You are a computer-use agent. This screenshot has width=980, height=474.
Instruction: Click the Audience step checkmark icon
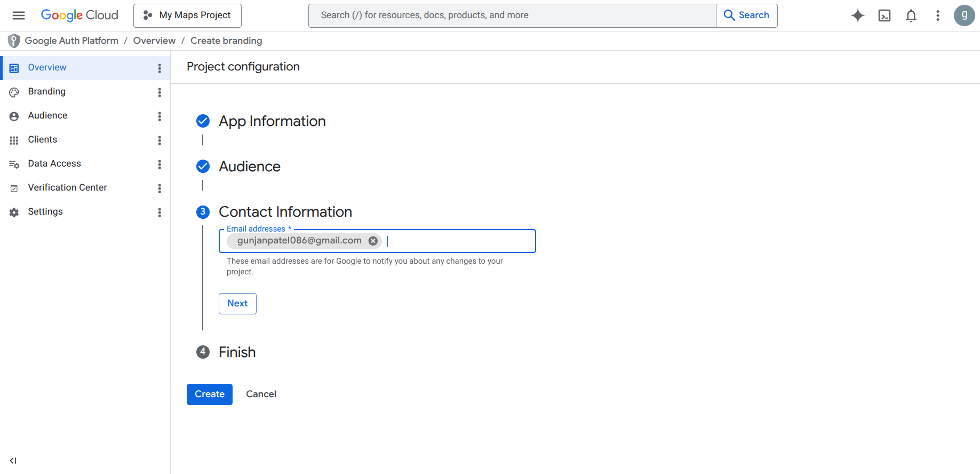pos(203,167)
